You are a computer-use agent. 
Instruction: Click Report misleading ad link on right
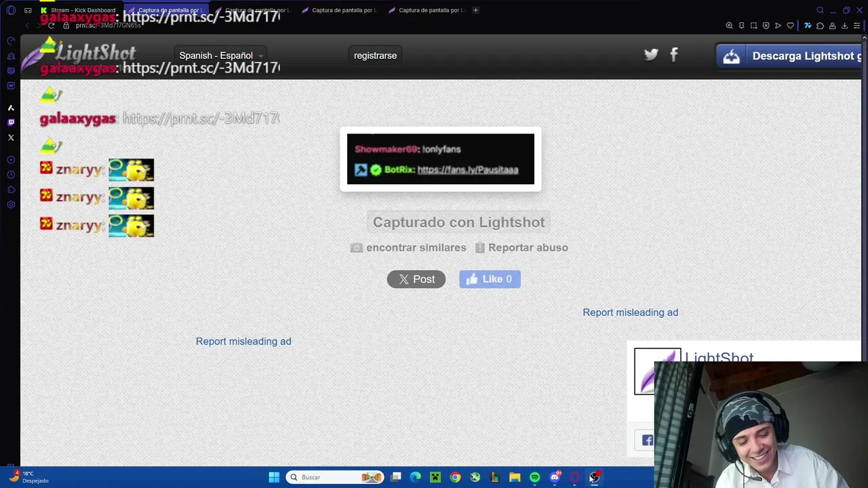click(630, 312)
